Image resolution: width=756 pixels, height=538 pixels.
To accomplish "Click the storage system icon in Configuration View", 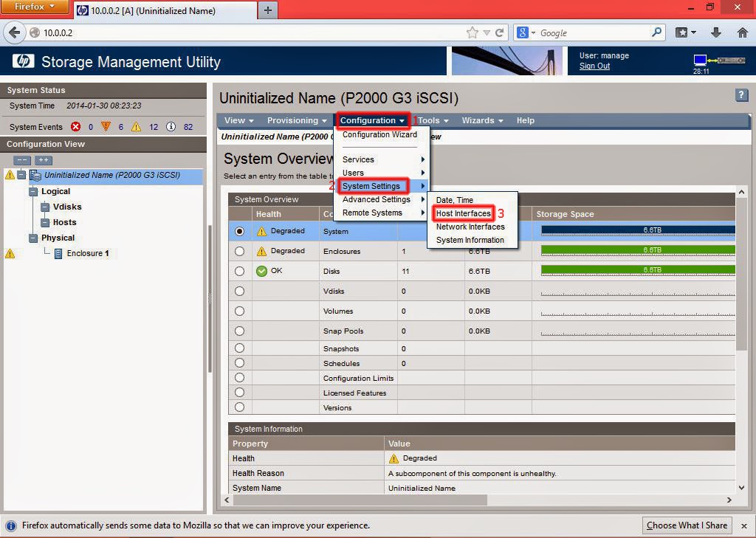I will tap(34, 174).
